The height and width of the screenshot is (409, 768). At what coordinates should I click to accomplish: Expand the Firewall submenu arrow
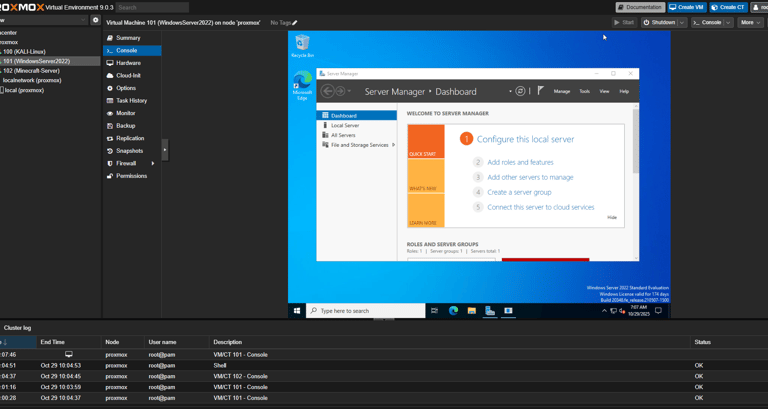153,164
